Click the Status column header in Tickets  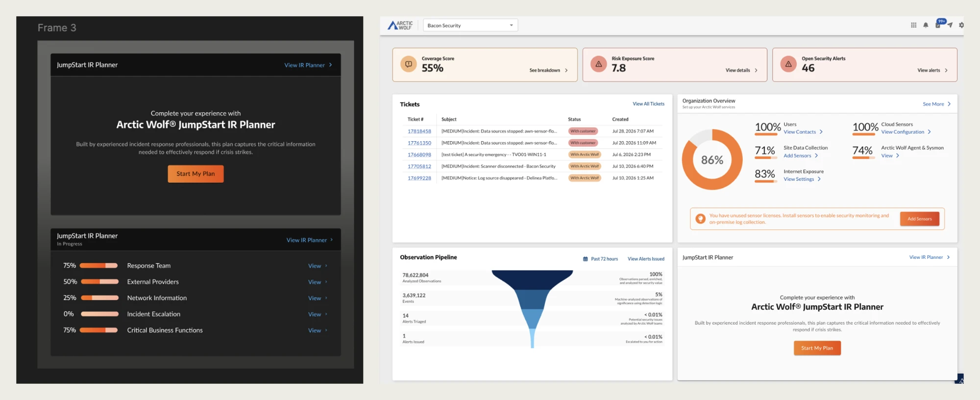574,119
